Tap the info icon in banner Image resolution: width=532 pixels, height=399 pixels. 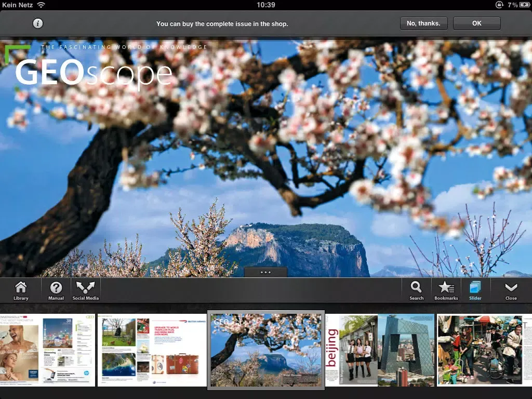(37, 23)
